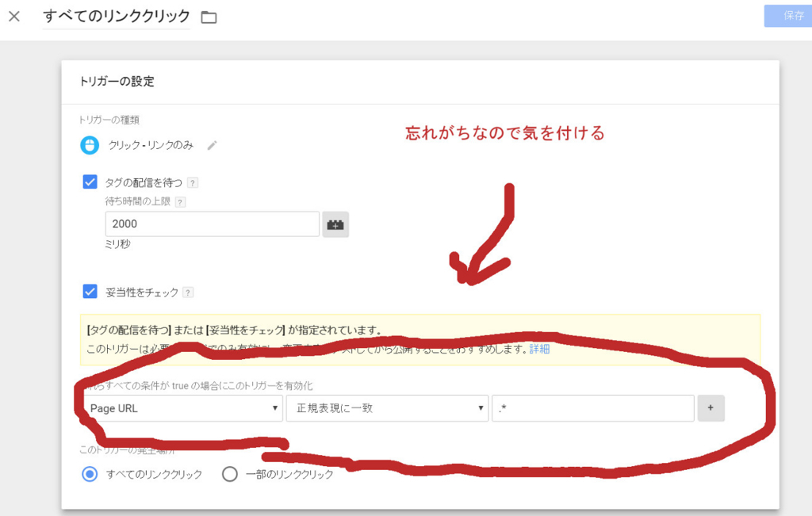Viewport: 812px width, 516px height.
Task: Close the trigger editor with the X icon
Action: pos(13,15)
